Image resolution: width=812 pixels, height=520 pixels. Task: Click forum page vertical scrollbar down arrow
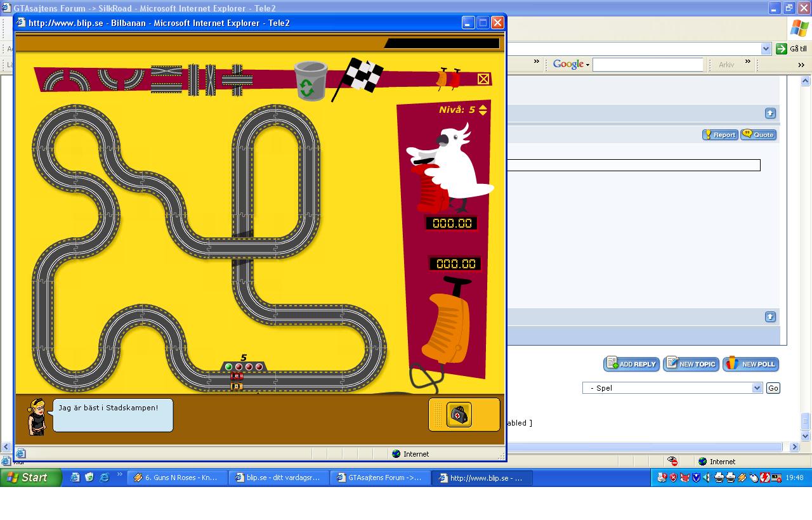[x=806, y=436]
